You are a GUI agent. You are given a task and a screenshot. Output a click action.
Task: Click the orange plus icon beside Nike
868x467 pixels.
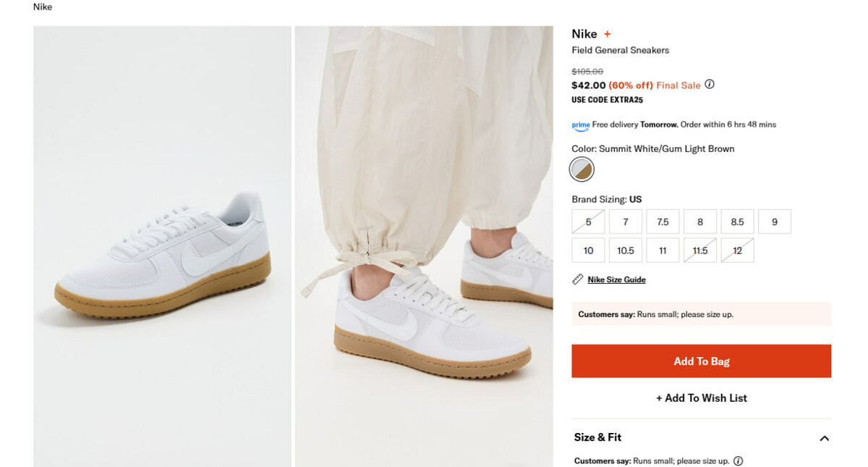pyautogui.click(x=608, y=34)
